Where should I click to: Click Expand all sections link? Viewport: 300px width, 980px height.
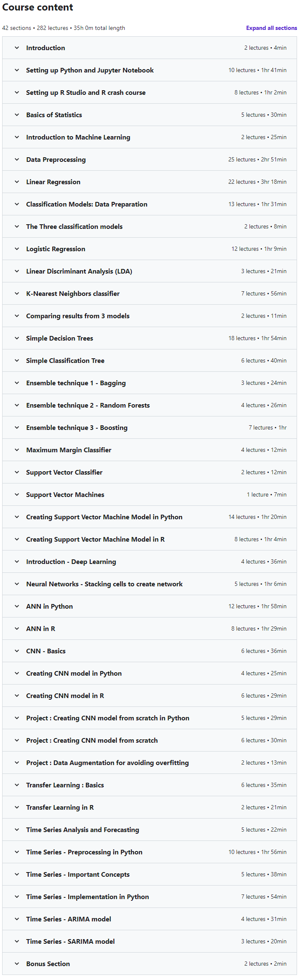point(271,28)
